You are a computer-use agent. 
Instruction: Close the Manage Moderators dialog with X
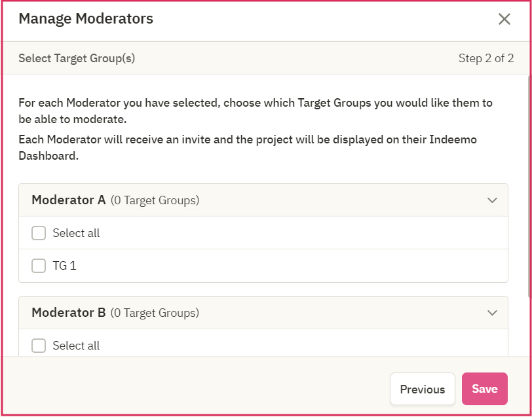504,20
